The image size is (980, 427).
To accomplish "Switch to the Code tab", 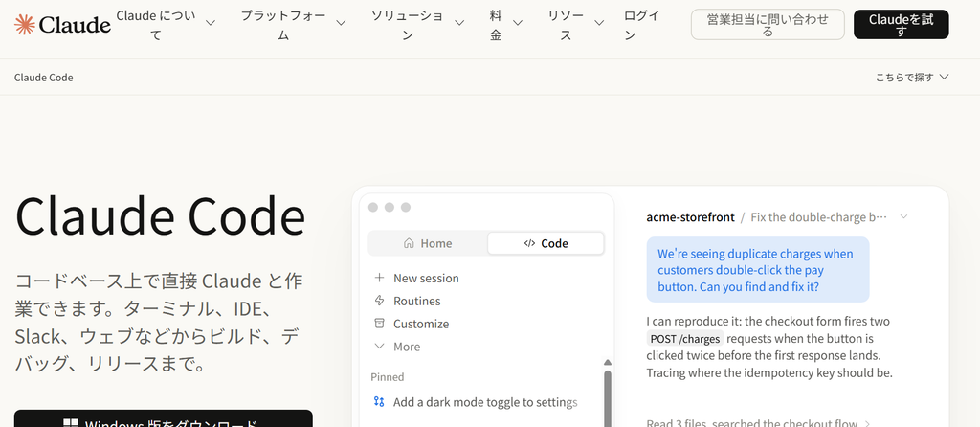I will tap(546, 243).
